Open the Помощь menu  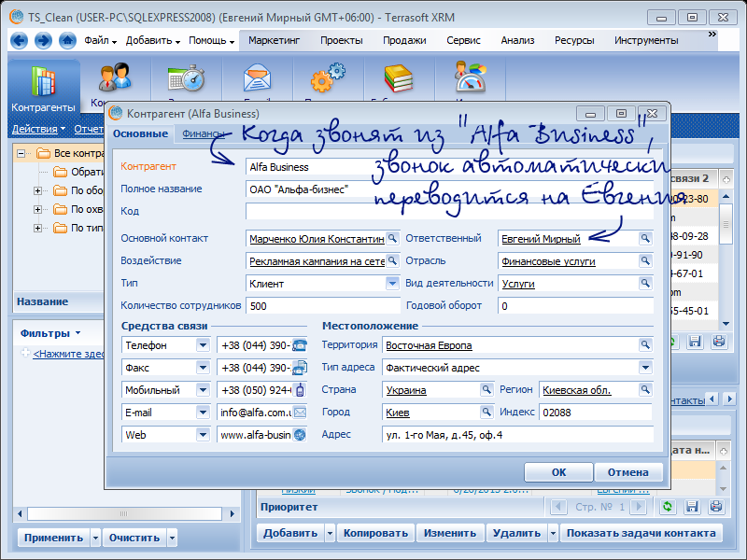tap(212, 40)
